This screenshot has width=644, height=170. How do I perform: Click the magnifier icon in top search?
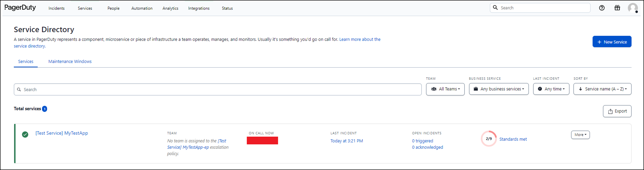(x=495, y=8)
